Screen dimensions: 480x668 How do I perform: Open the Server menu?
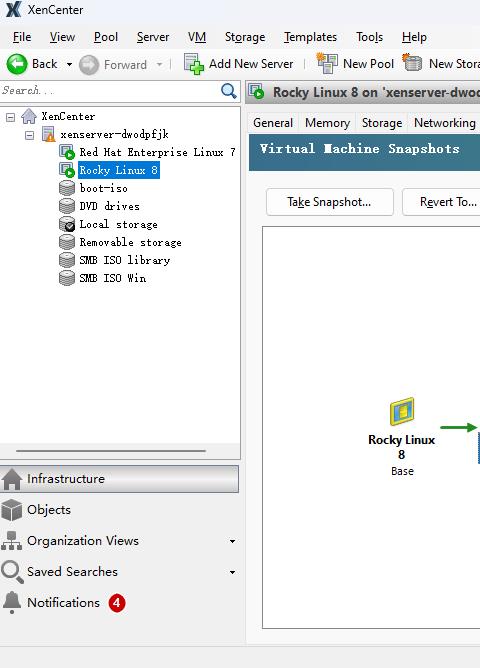(x=153, y=37)
